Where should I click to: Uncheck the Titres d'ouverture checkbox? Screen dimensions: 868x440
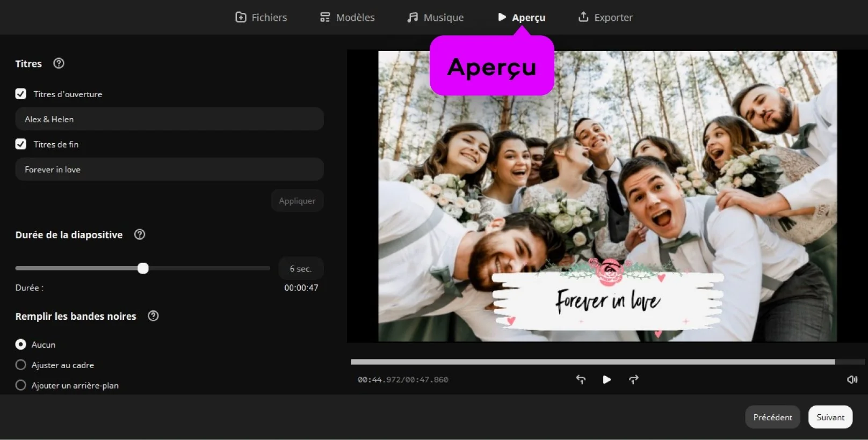click(21, 94)
